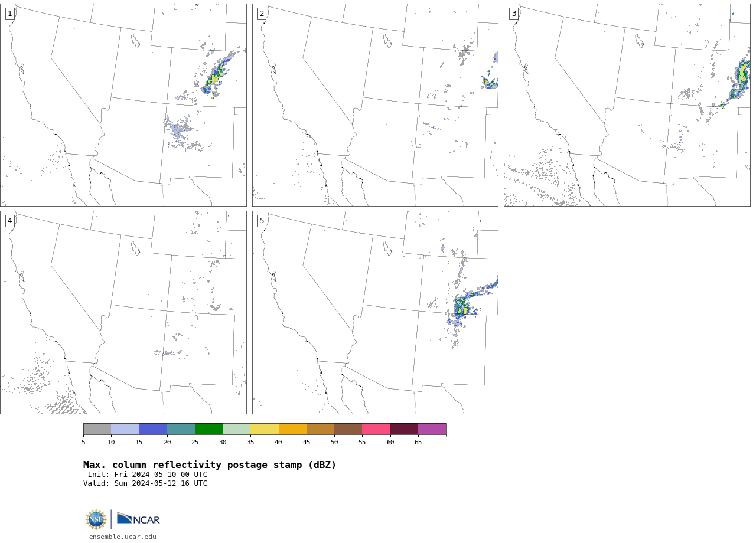Click the purple above-65 dBZ swatch
Image resolution: width=756 pixels, height=543 pixels.
pyautogui.click(x=432, y=429)
